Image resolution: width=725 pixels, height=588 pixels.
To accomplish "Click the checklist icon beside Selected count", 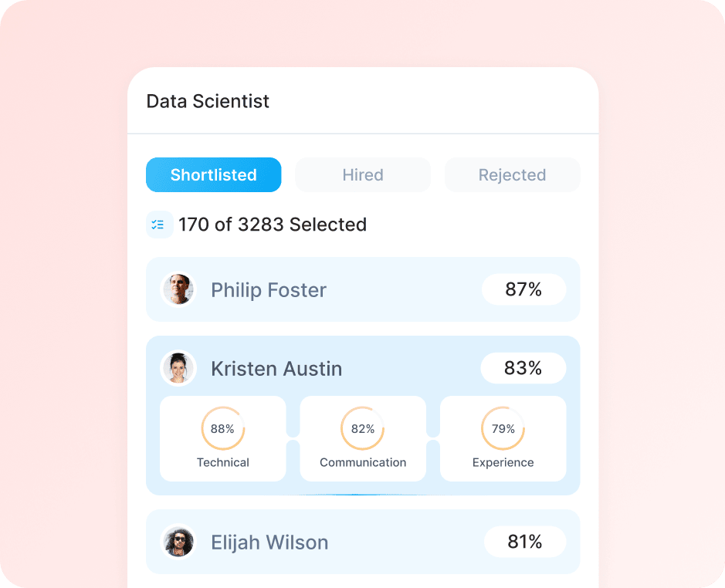I will (158, 225).
